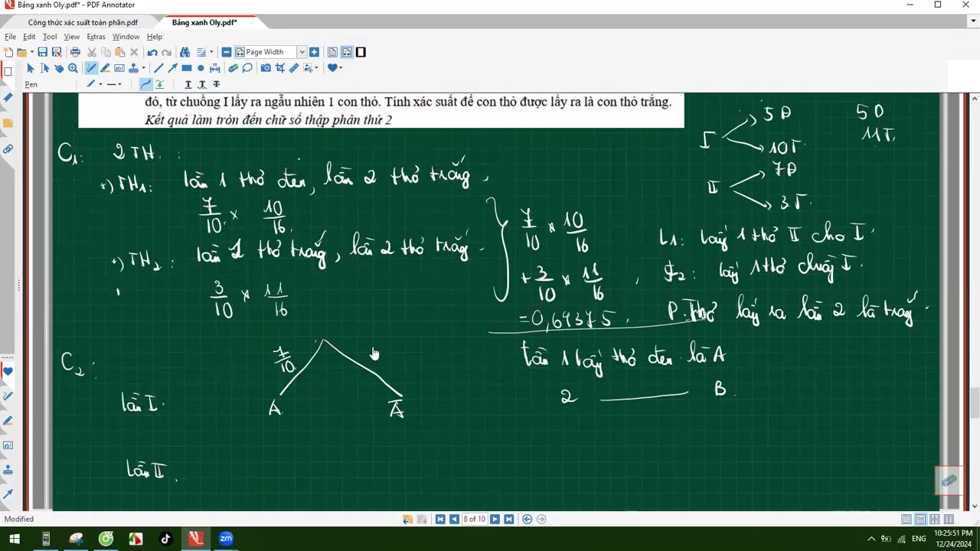Toggle two-page layout in status bar
This screenshot has width=980, height=551.
935,519
